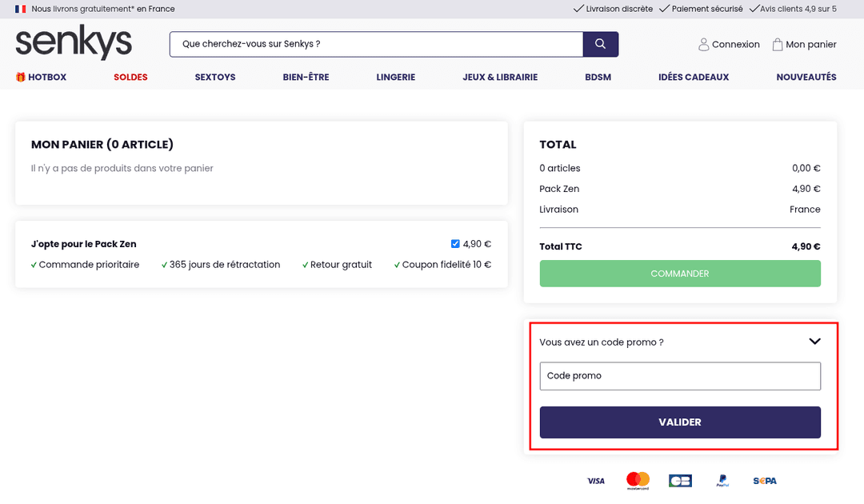The image size is (864, 504).
Task: Open the SEXTOYS menu
Action: (x=215, y=77)
